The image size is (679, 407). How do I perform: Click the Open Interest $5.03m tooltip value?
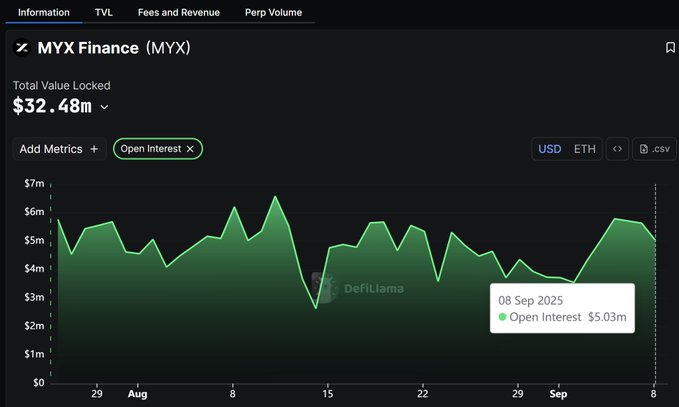(607, 317)
